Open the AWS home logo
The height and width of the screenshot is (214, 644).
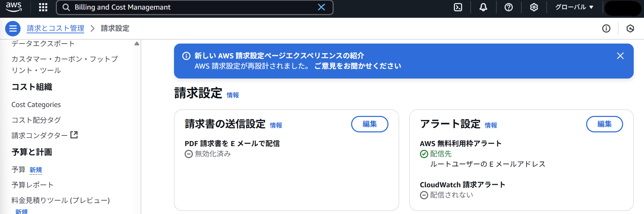coord(14,7)
